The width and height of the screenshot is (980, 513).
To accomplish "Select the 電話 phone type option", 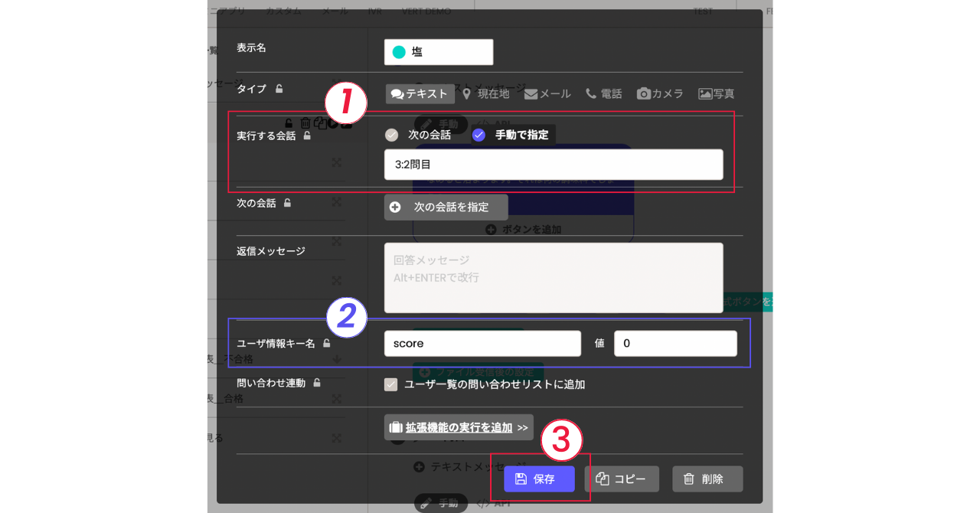I will 603,94.
